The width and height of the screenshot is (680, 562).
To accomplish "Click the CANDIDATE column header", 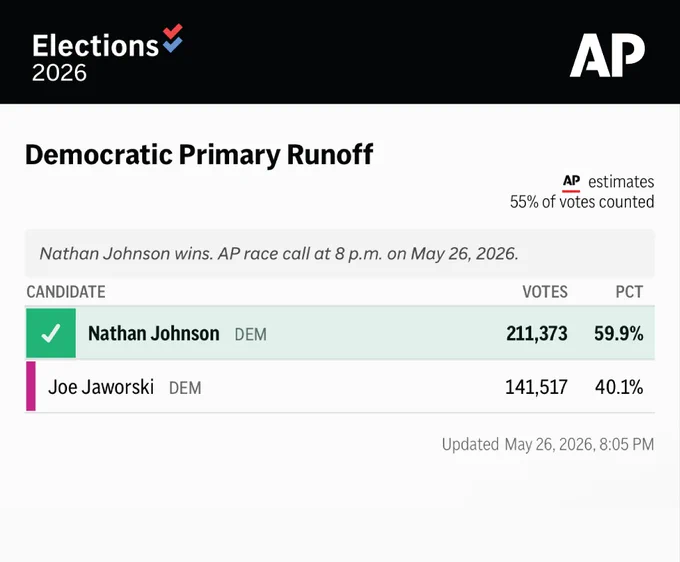I will pyautogui.click(x=66, y=292).
